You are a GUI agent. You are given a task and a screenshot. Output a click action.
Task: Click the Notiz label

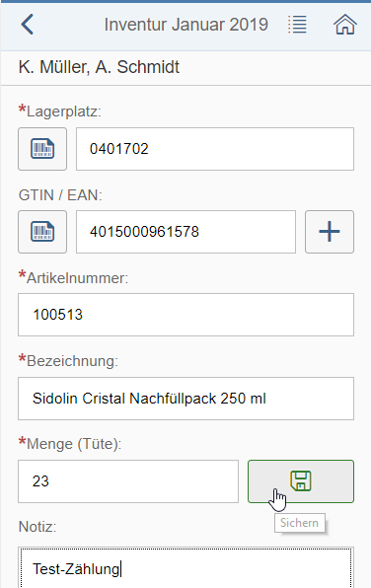click(37, 527)
